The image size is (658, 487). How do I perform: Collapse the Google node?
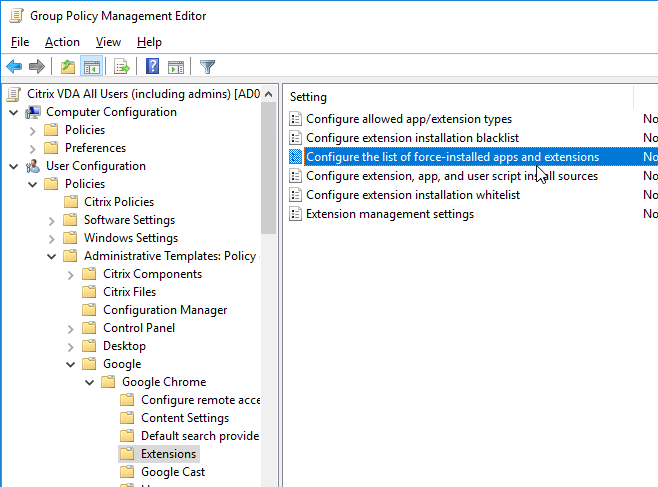pos(70,365)
